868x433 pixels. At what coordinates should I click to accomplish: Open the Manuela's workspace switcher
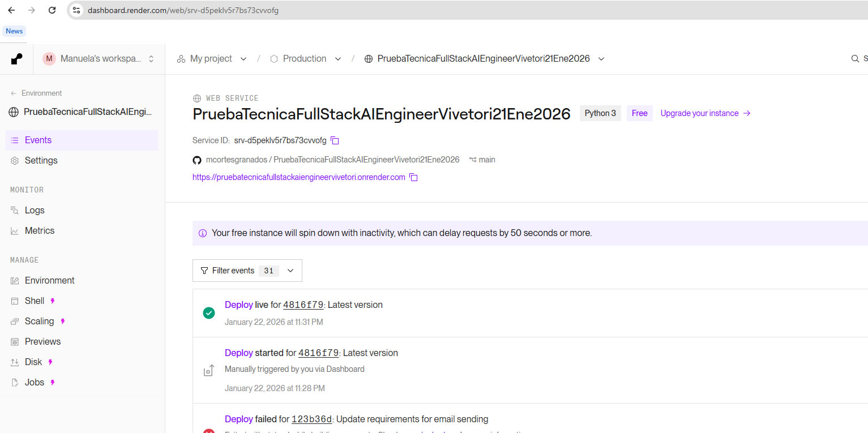[x=99, y=59]
